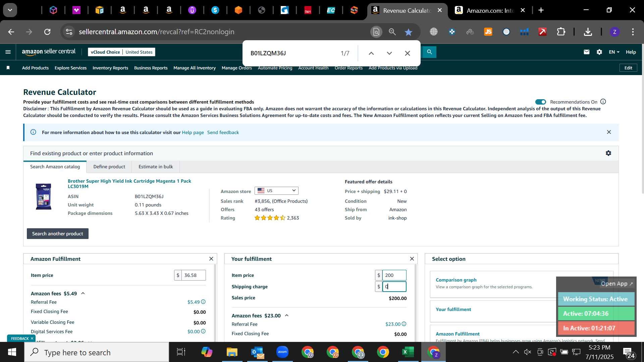Open browser extensions puzzle icon
This screenshot has height=362, width=644.
coord(561,32)
